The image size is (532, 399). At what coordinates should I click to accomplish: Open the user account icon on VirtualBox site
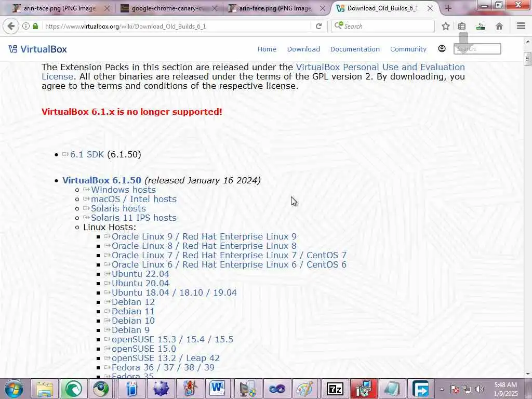pyautogui.click(x=442, y=49)
